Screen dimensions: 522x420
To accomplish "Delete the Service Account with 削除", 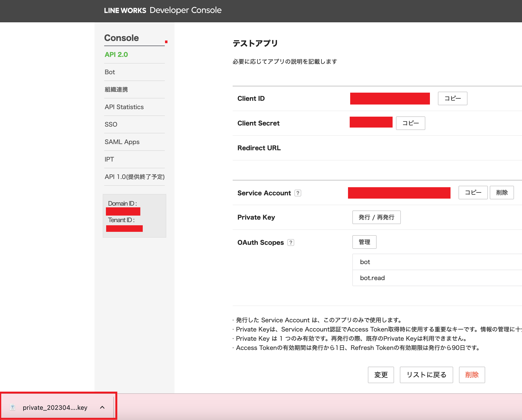I will pyautogui.click(x=502, y=193).
